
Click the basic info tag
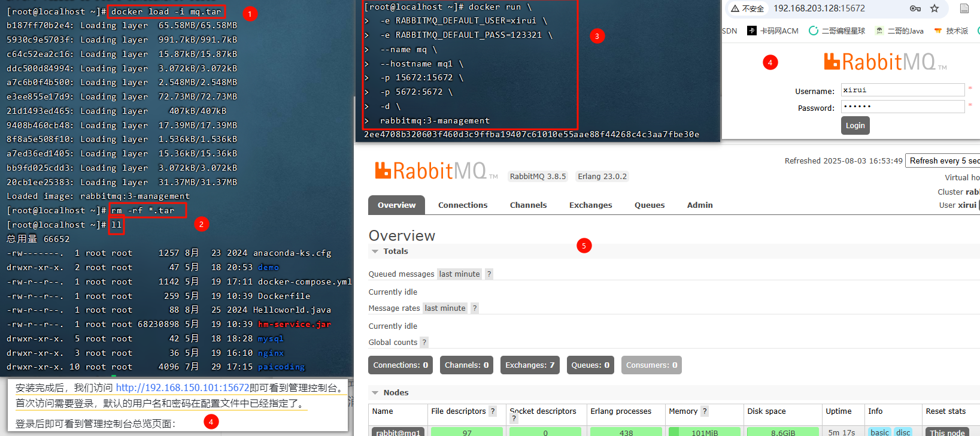tap(879, 432)
